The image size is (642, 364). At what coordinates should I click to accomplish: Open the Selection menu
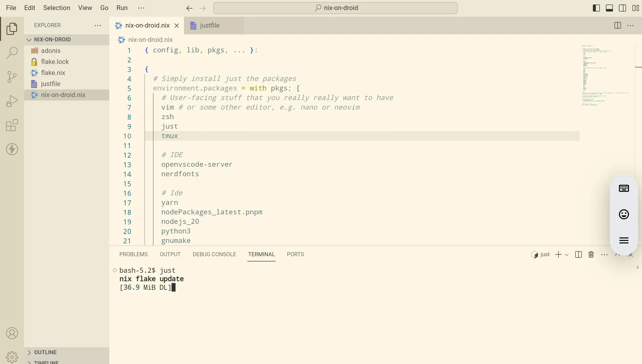[57, 8]
